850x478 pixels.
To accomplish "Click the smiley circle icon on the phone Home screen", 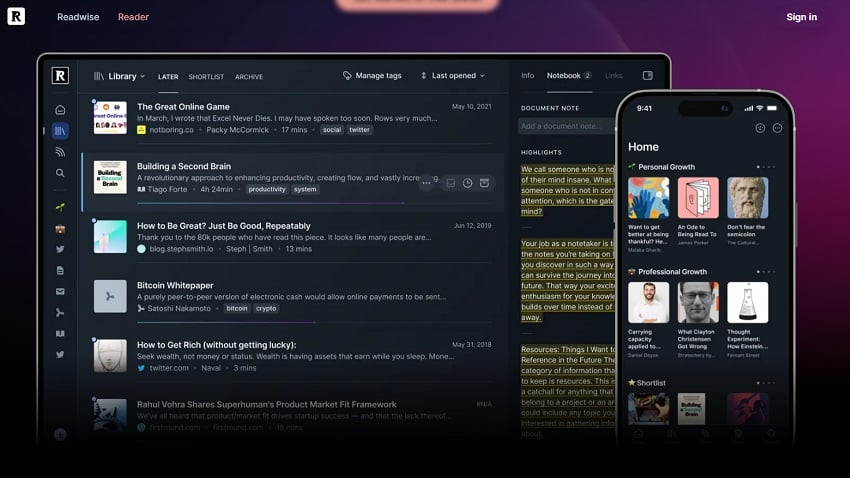I will pyautogui.click(x=760, y=128).
